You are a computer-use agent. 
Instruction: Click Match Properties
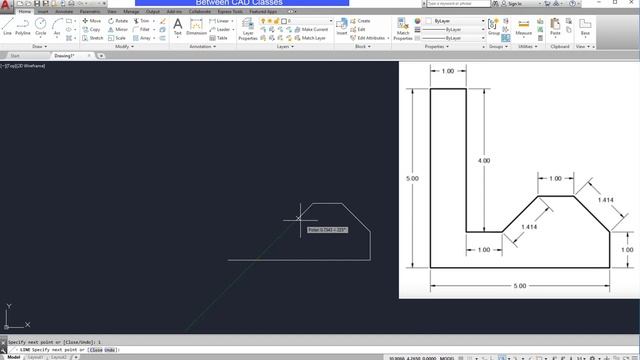(x=403, y=29)
